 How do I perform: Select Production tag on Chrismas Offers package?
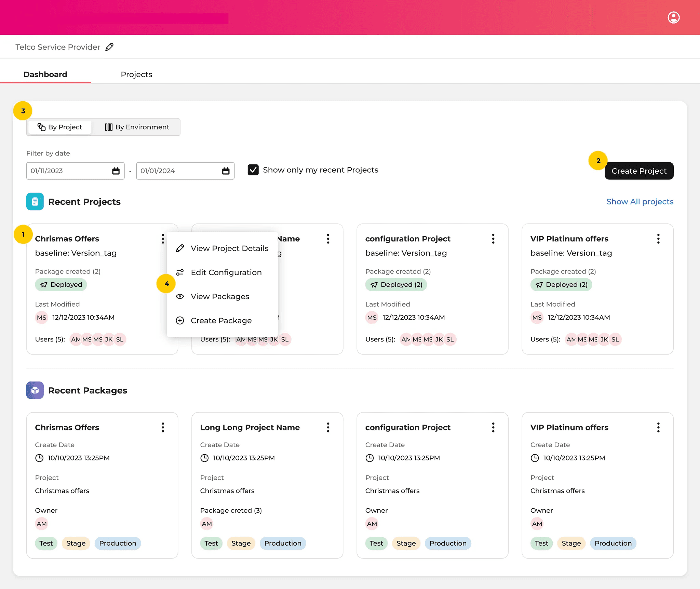118,544
